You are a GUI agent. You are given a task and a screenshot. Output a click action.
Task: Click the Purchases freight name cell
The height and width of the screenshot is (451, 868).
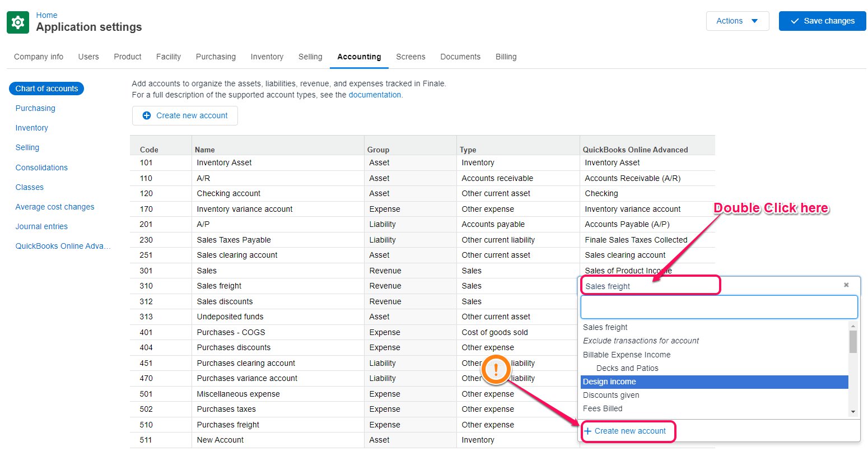click(278, 425)
